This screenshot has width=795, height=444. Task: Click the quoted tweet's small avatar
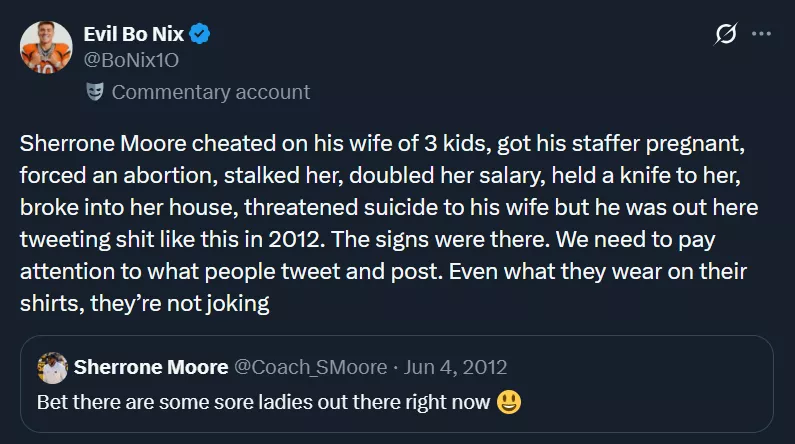pyautogui.click(x=52, y=368)
